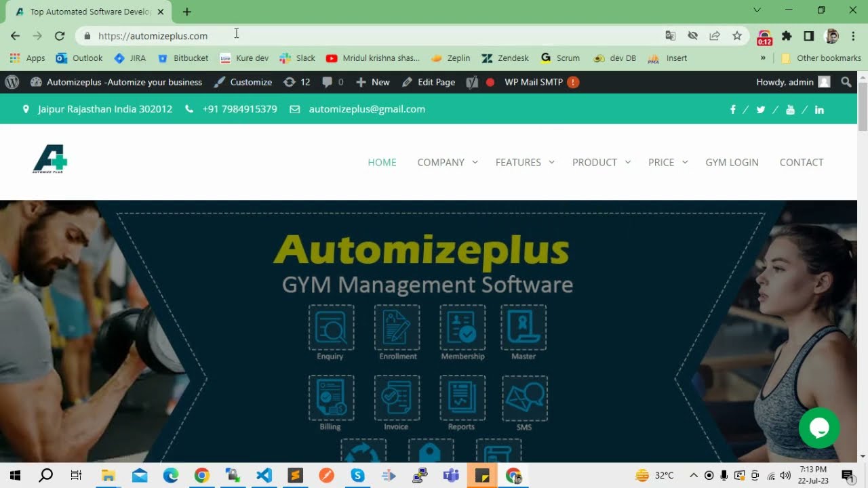Click Edit Page in the admin bar
868x488 pixels.
click(x=429, y=82)
